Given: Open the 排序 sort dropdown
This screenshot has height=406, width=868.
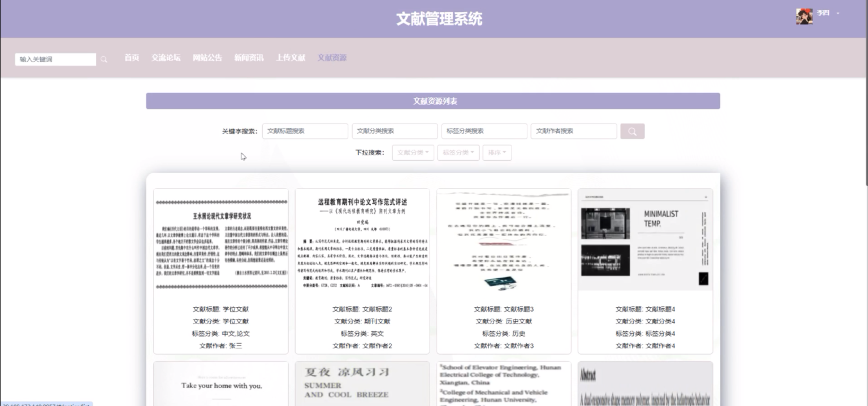Looking at the screenshot, I should point(497,152).
